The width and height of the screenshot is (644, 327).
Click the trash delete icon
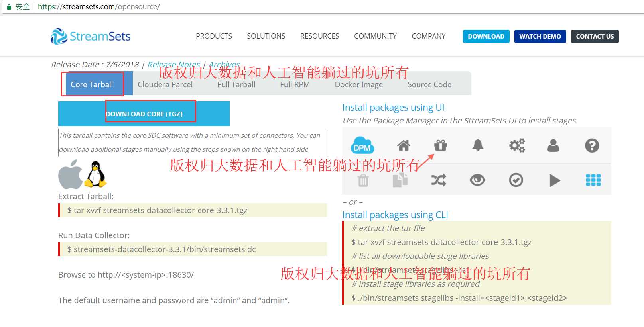tap(363, 180)
